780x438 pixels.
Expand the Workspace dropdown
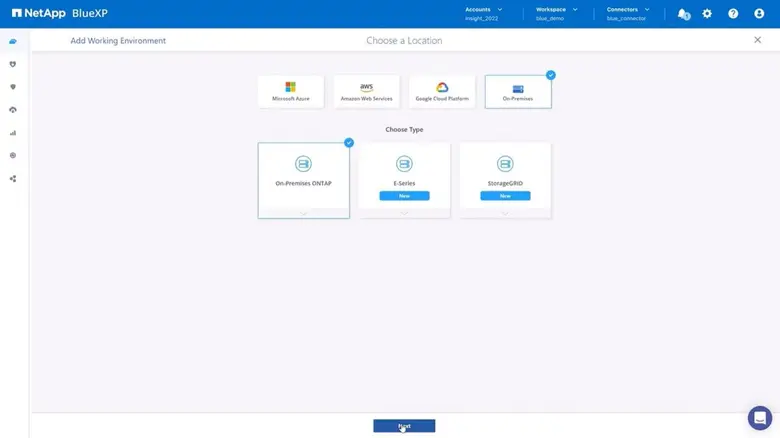click(557, 13)
